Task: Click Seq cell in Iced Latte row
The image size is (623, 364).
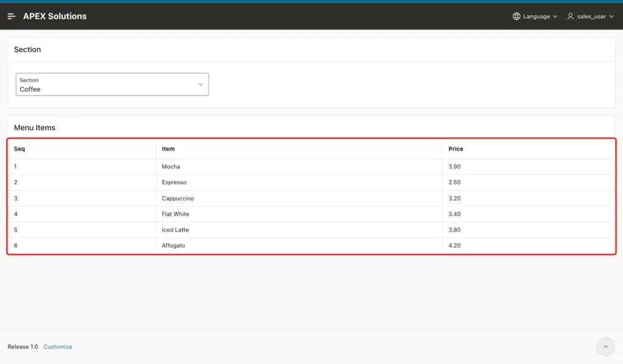Action: (x=82, y=230)
